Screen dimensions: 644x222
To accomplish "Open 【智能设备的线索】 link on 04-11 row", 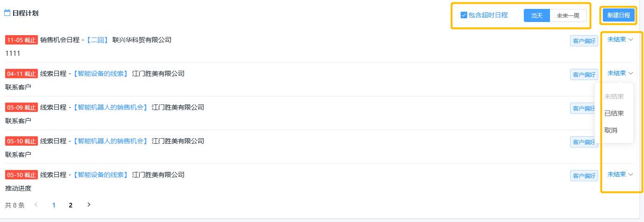I will click(x=101, y=74).
